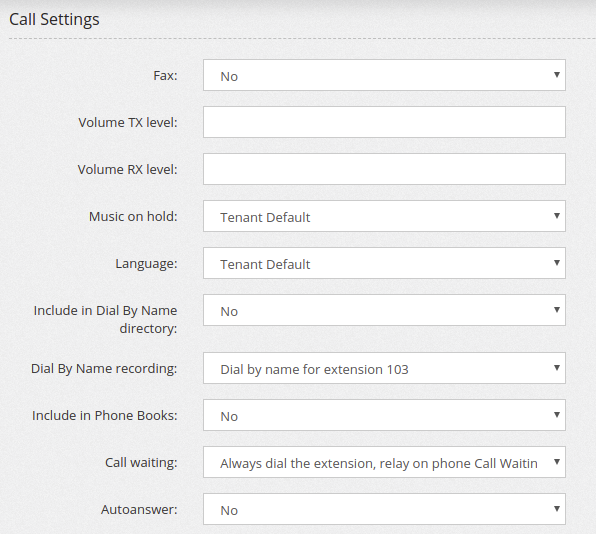Viewport: 596px width, 534px height.
Task: Expand the Dial By Name recording dropdown
Action: pyautogui.click(x=384, y=368)
